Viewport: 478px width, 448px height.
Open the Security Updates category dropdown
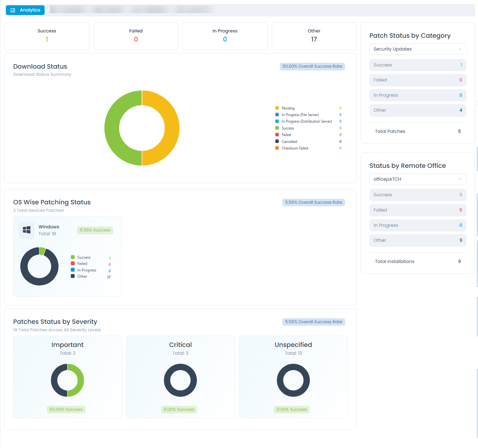click(x=417, y=49)
